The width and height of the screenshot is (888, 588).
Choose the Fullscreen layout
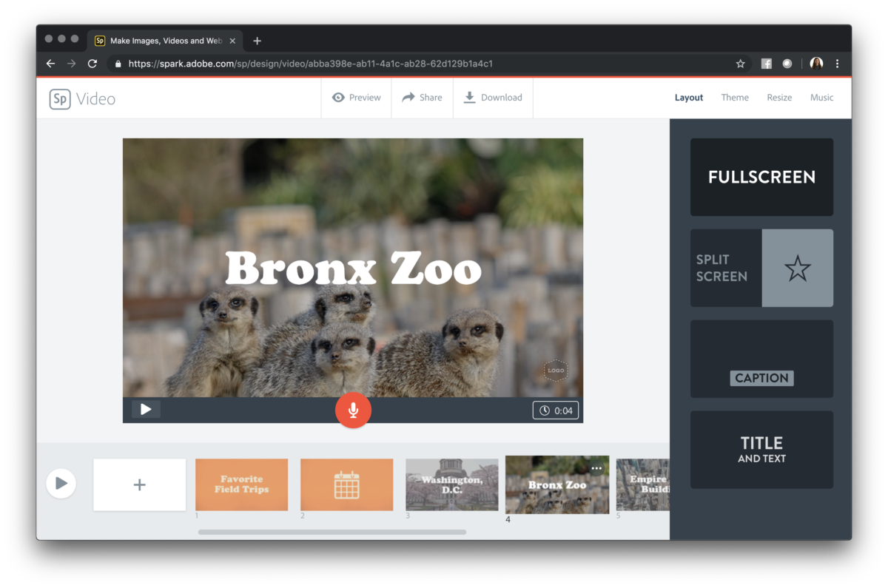pos(761,177)
